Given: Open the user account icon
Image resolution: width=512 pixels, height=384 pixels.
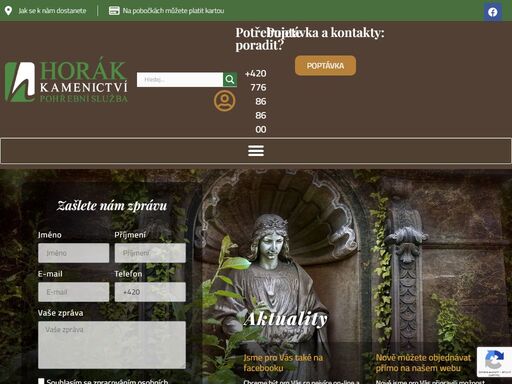Looking at the screenshot, I should click(224, 100).
